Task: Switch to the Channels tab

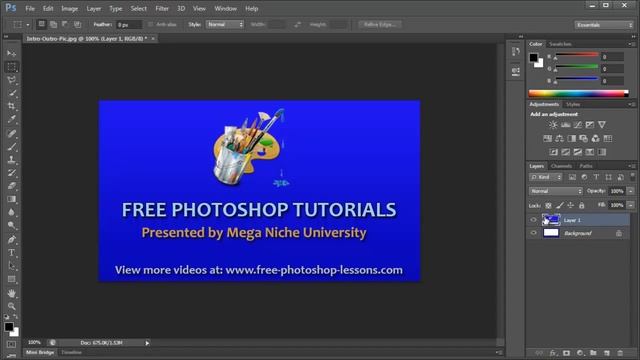Action: [x=561, y=166]
